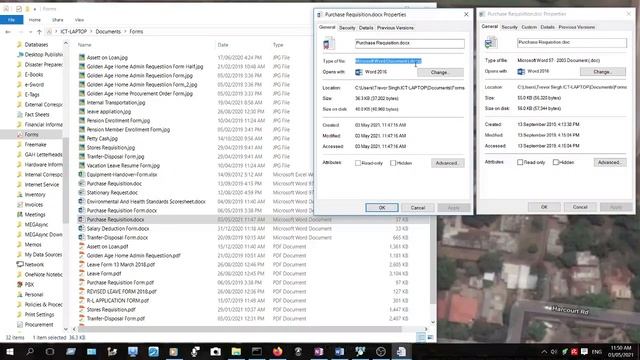The width and height of the screenshot is (640, 360).
Task: Open the Camera taskbar icon
Action: click(x=215, y=351)
